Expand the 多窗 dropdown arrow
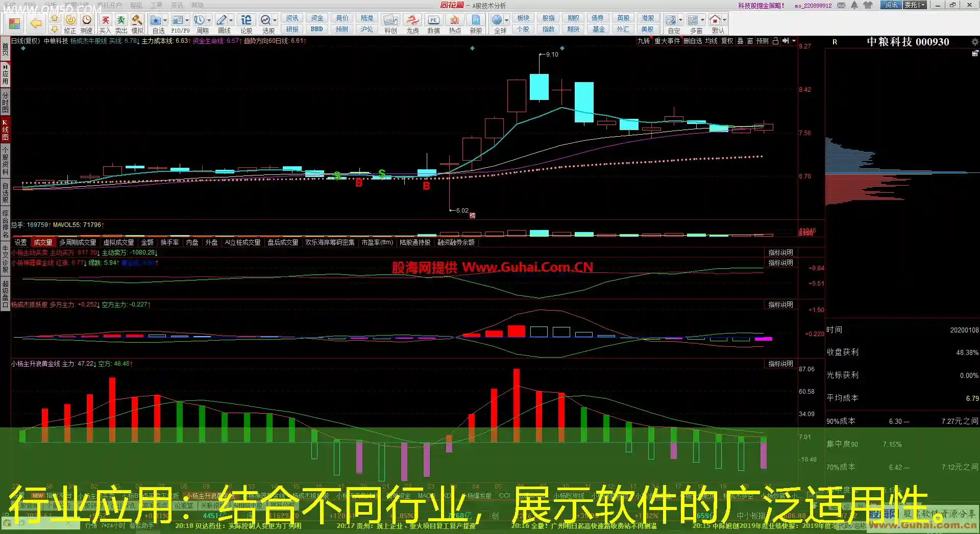Image resolution: width=980 pixels, height=534 pixels. [703, 20]
